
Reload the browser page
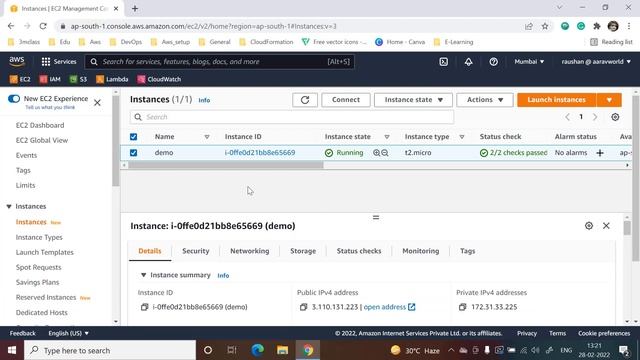tap(43, 26)
